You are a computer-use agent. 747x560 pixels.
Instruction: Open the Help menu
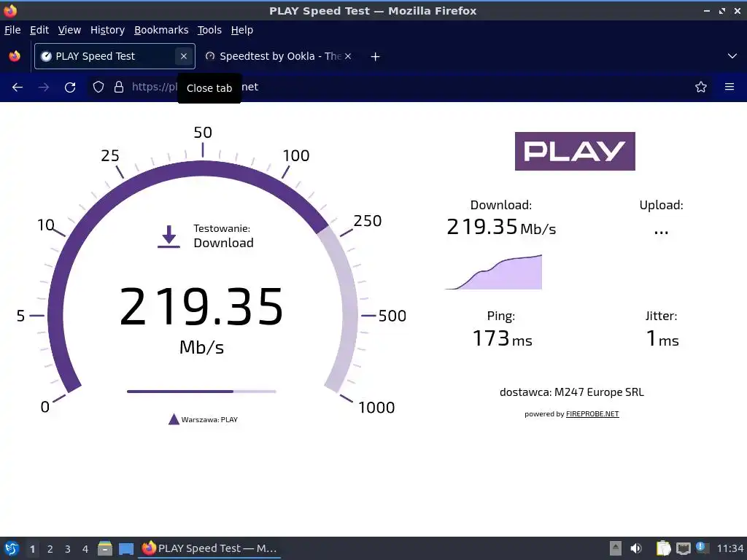242,30
